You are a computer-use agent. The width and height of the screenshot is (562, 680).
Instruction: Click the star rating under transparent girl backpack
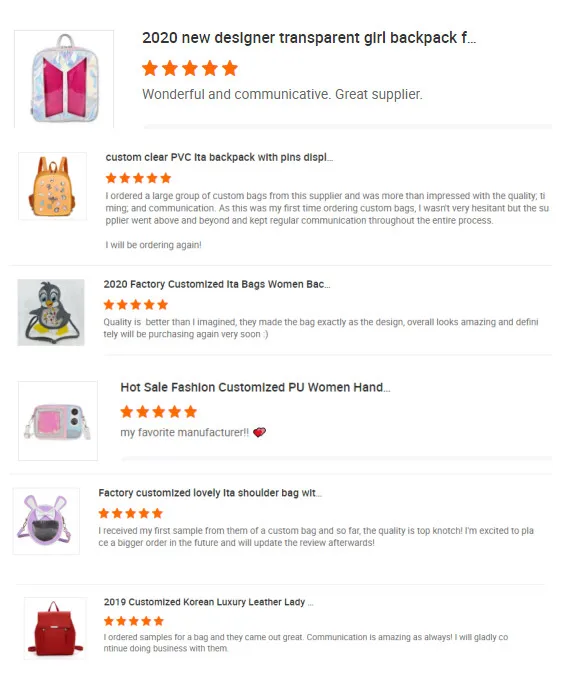[x=190, y=69]
